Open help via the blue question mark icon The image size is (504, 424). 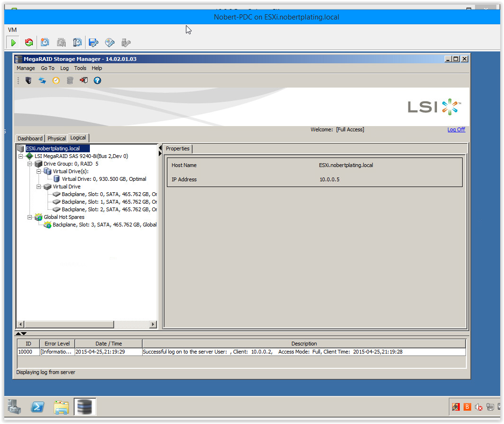pos(97,80)
